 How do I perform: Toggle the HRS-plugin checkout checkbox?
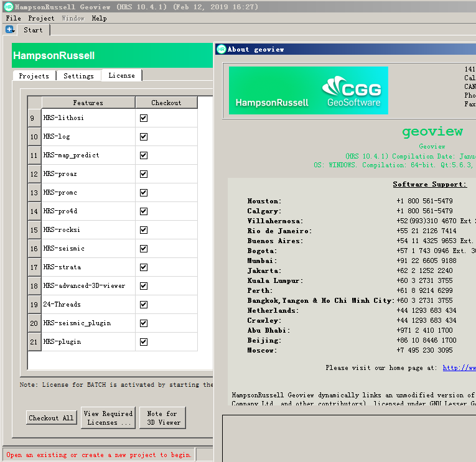pyautogui.click(x=144, y=342)
